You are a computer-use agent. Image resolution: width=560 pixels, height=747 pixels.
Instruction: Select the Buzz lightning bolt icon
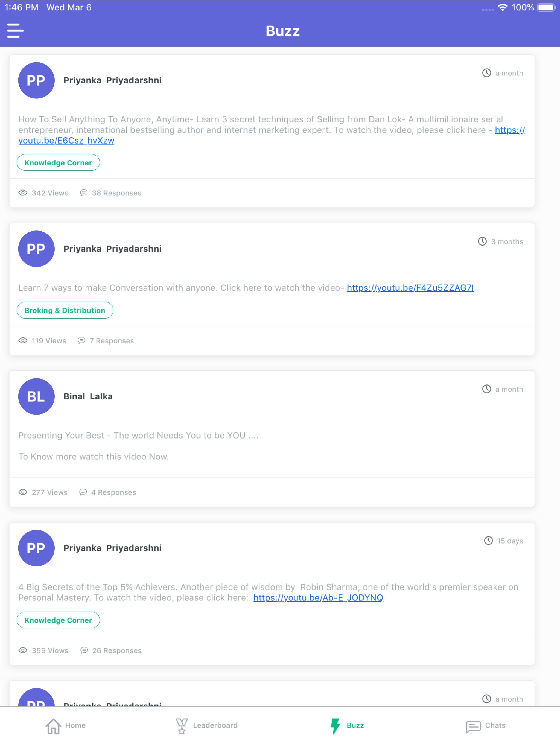tap(336, 725)
